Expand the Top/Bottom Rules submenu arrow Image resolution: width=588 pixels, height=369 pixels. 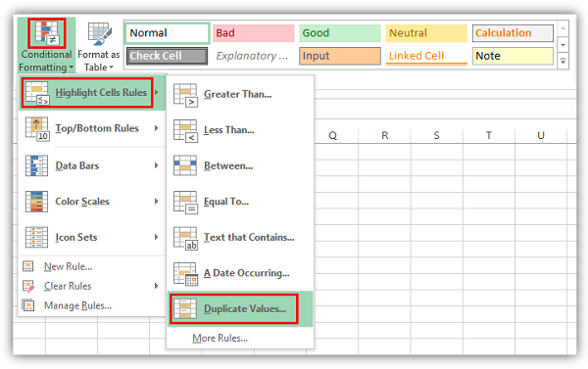pyautogui.click(x=157, y=128)
